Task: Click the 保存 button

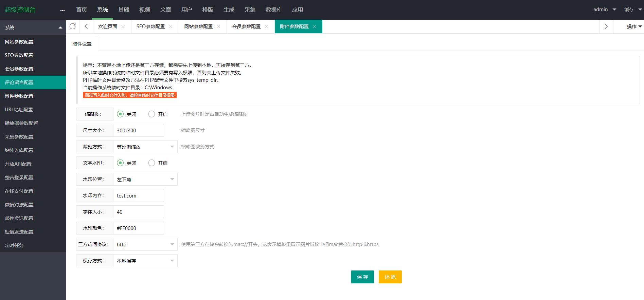Action: point(362,277)
